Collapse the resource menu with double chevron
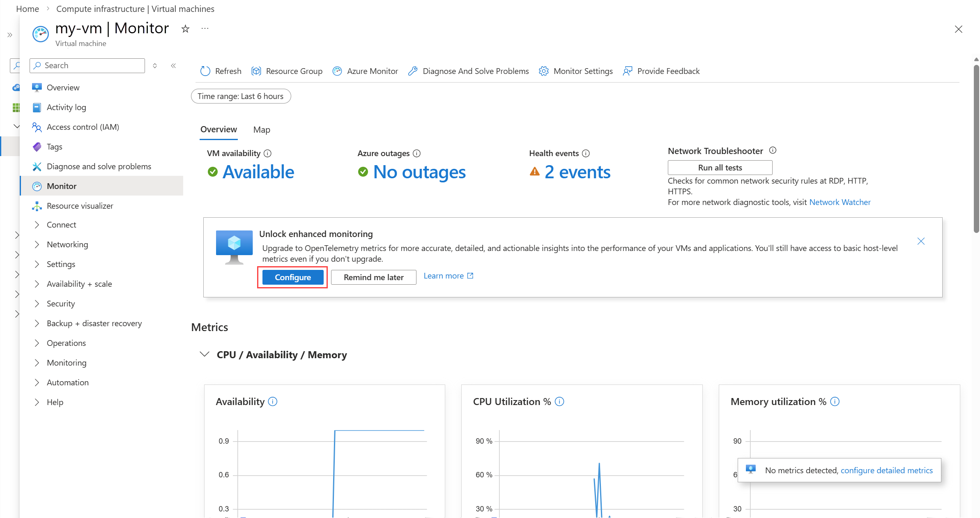 click(173, 66)
